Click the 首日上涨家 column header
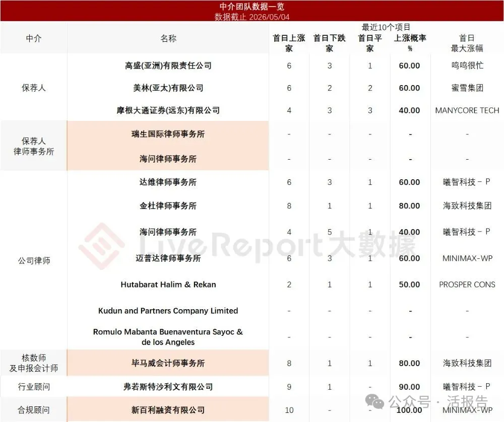This screenshot has width=504, height=422. (289, 43)
